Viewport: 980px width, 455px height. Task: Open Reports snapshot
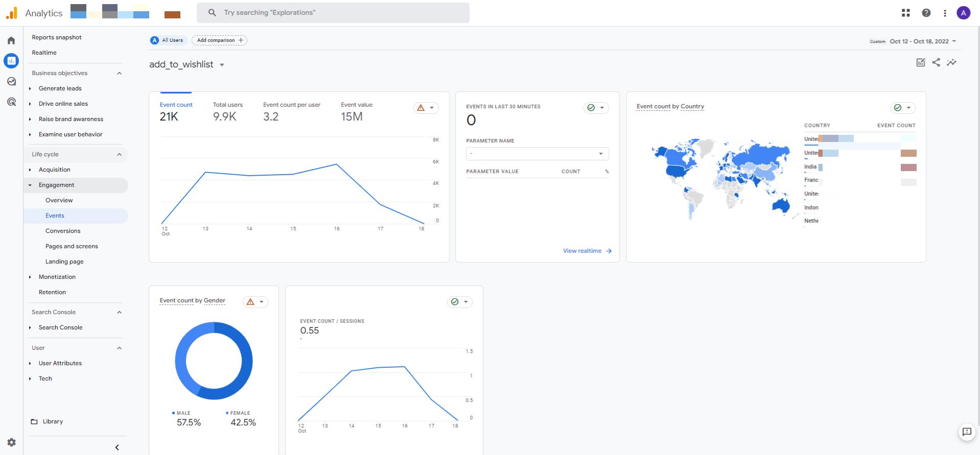point(57,37)
